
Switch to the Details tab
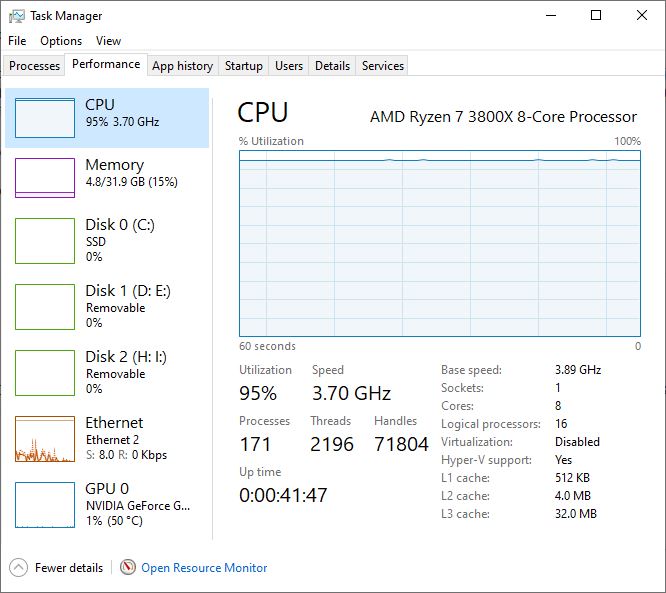[x=333, y=66]
